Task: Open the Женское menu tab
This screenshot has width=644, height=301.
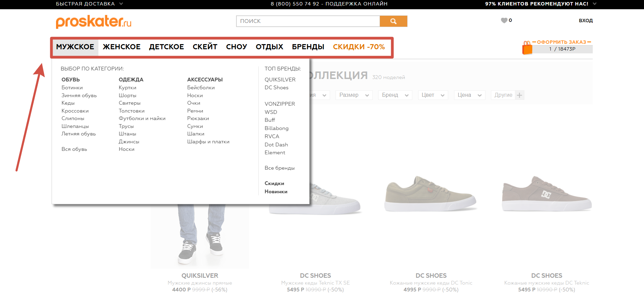Action: point(122,47)
